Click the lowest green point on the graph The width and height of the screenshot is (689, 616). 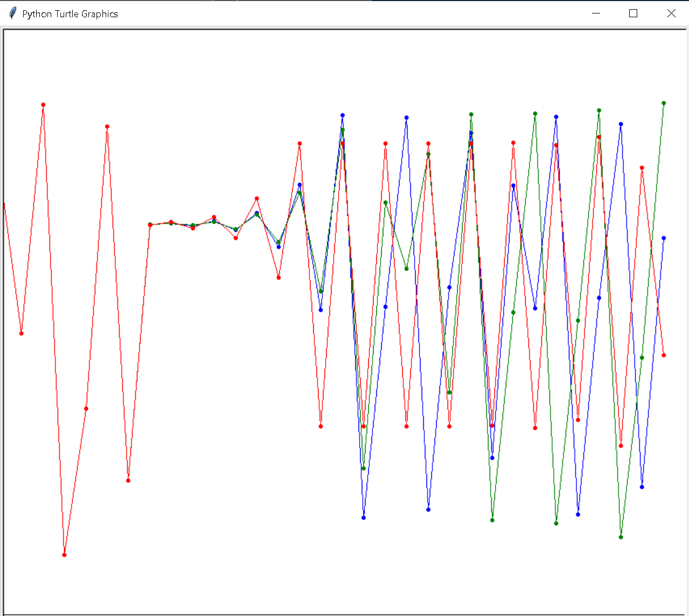(621, 537)
